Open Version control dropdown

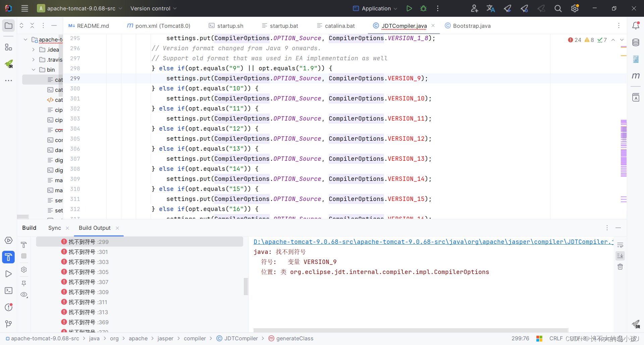point(153,8)
